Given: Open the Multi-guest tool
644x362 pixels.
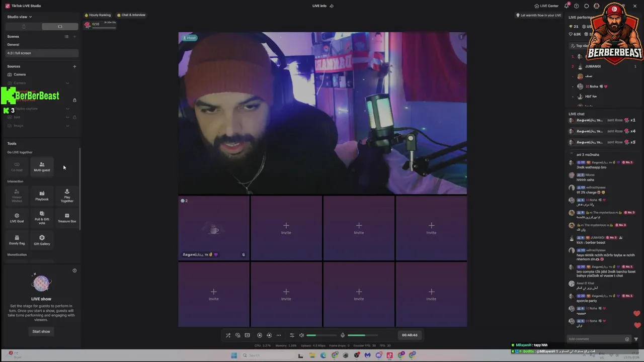Looking at the screenshot, I should click(x=42, y=167).
